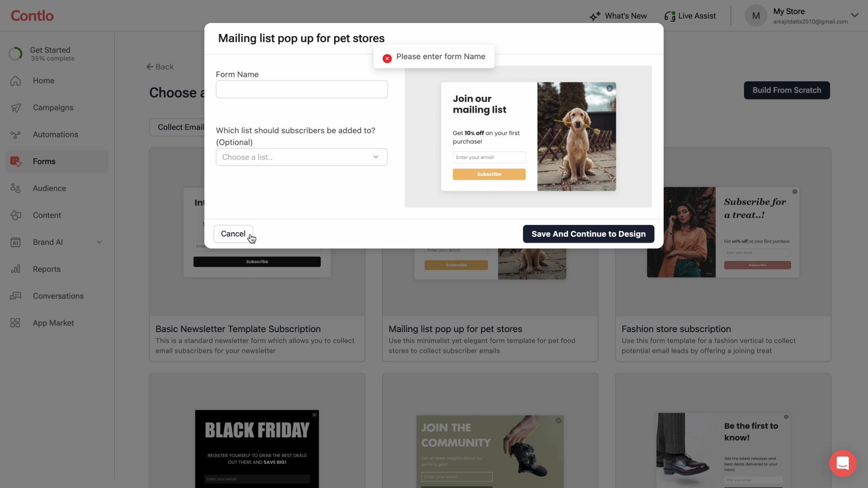868x488 pixels.
Task: Click the Live Assist icon
Action: click(669, 16)
